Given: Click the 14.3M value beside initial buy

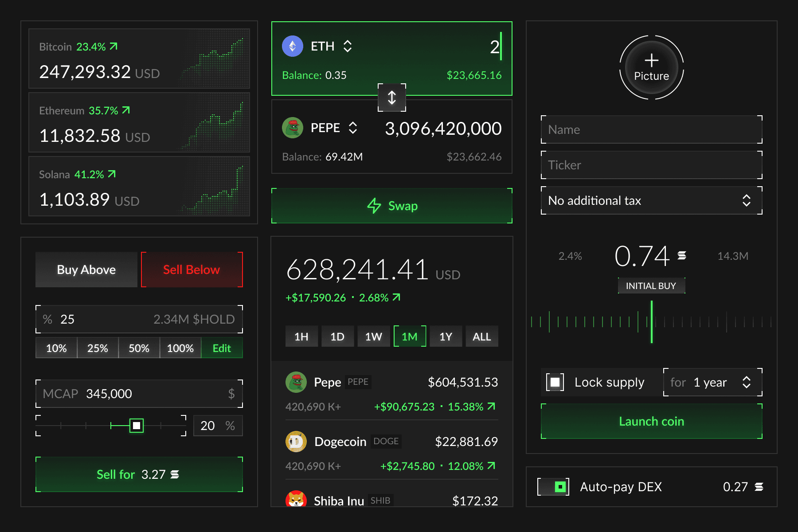Looking at the screenshot, I should coord(733,256).
